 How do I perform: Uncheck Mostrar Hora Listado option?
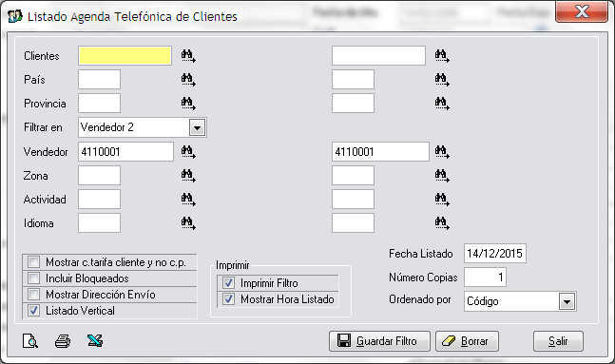pyautogui.click(x=229, y=298)
